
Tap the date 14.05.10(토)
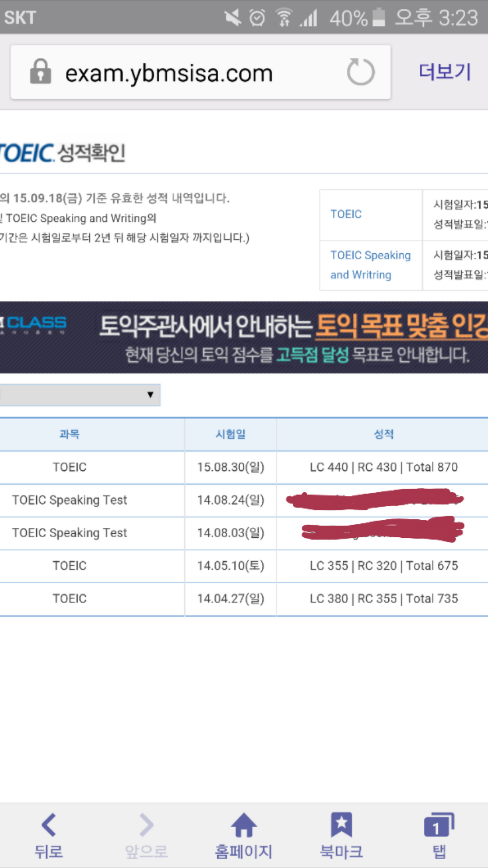click(x=231, y=566)
